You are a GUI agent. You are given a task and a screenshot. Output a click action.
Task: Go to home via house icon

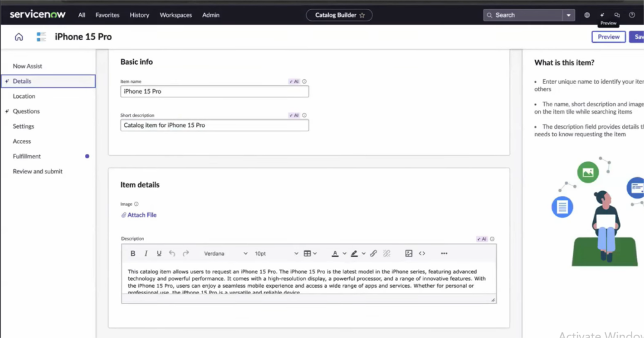pos(19,37)
